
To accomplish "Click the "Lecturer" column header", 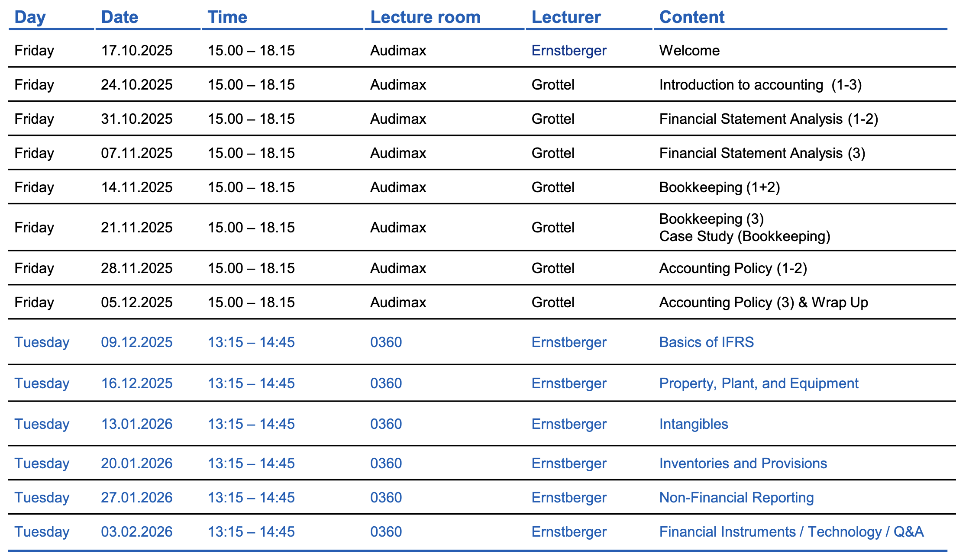I will pos(566,17).
